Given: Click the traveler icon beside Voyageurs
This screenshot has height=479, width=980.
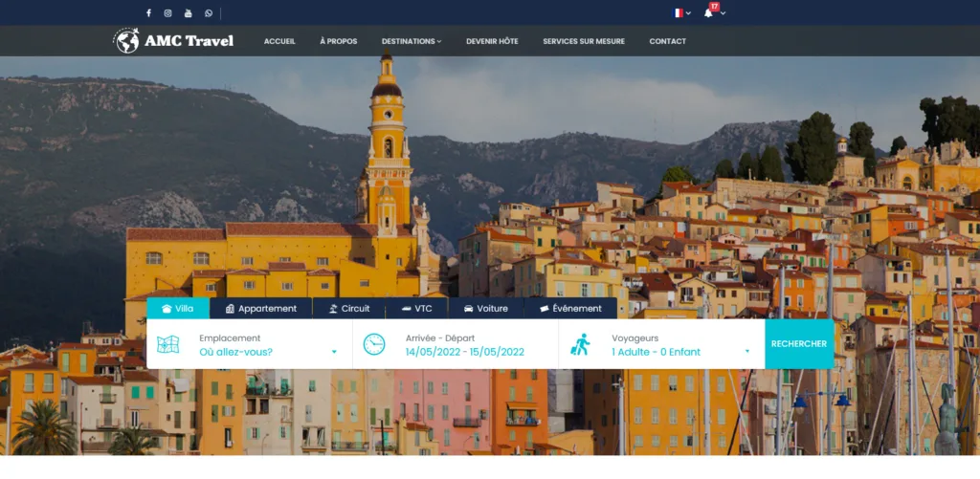Looking at the screenshot, I should [x=580, y=344].
